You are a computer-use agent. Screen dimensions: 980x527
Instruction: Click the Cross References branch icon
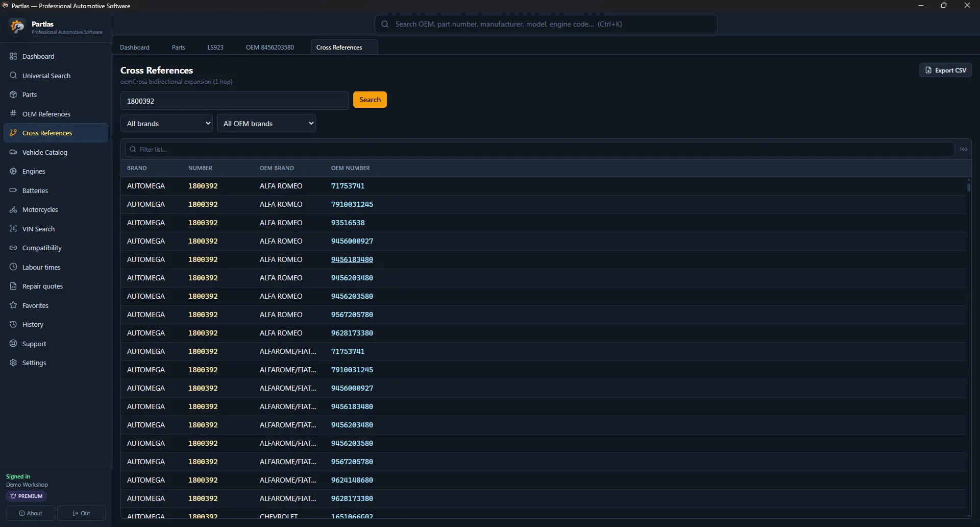pyautogui.click(x=13, y=133)
